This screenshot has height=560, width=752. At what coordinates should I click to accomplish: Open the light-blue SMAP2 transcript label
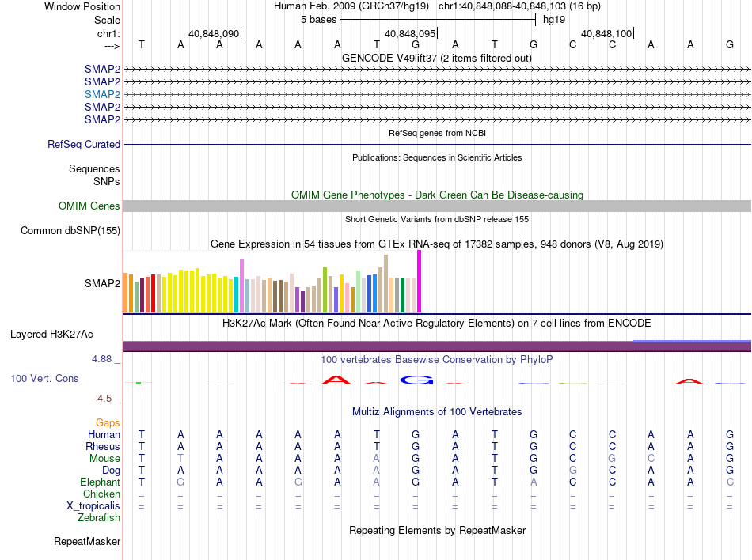tap(102, 94)
